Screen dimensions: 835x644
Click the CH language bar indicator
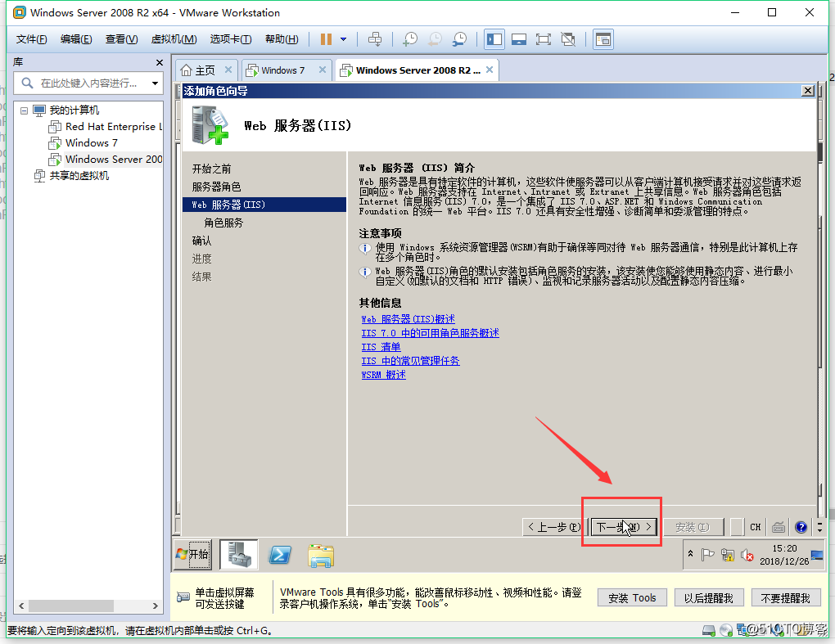[755, 527]
